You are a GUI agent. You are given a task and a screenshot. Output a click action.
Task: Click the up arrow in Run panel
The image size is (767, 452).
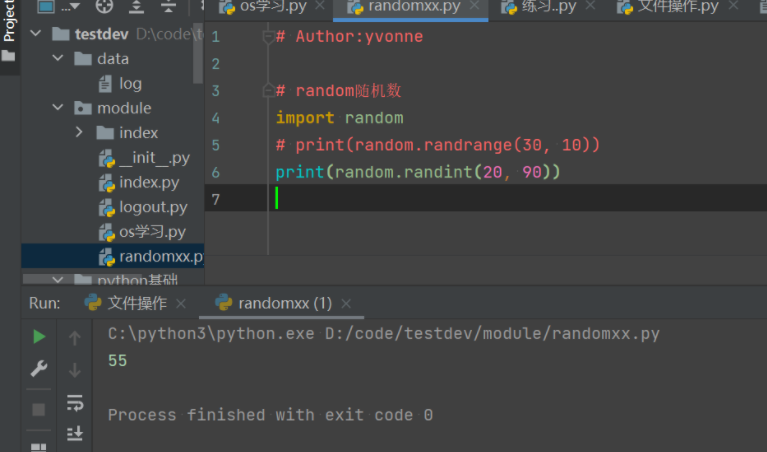[x=75, y=338]
